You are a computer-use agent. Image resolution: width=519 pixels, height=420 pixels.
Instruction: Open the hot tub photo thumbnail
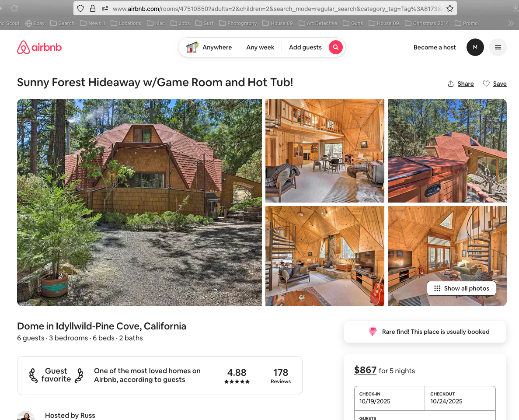tap(447, 150)
